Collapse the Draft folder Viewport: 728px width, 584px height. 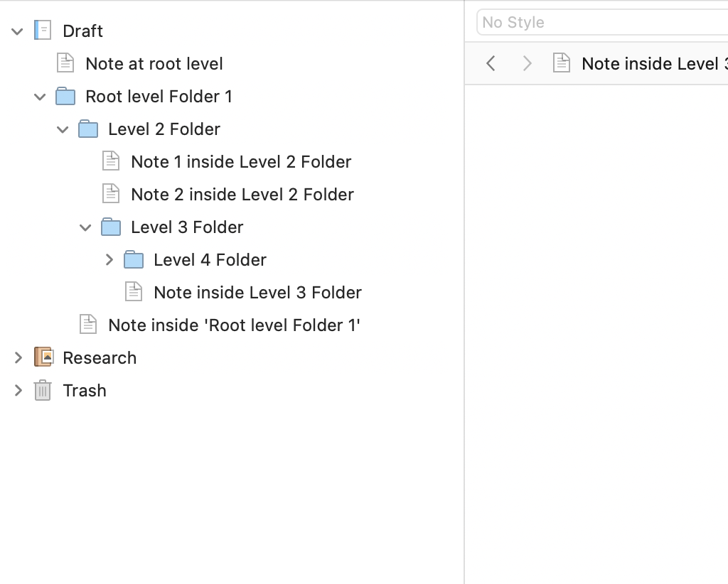tap(17, 31)
